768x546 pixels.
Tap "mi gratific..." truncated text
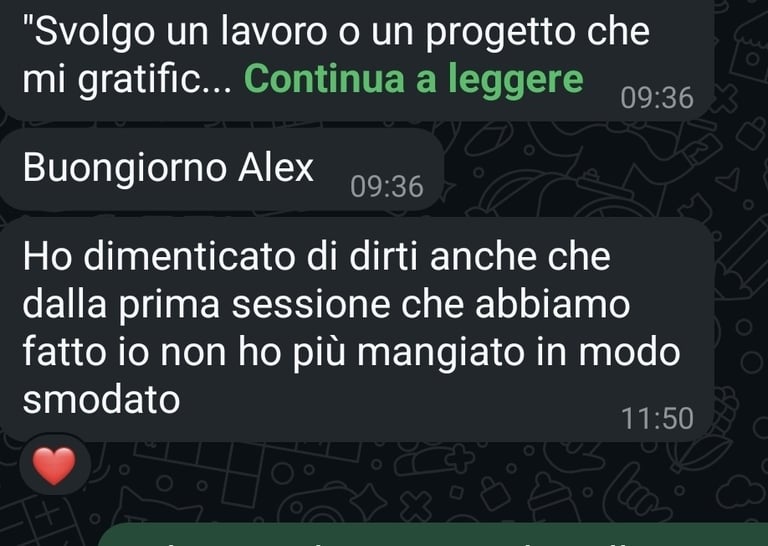click(x=127, y=80)
